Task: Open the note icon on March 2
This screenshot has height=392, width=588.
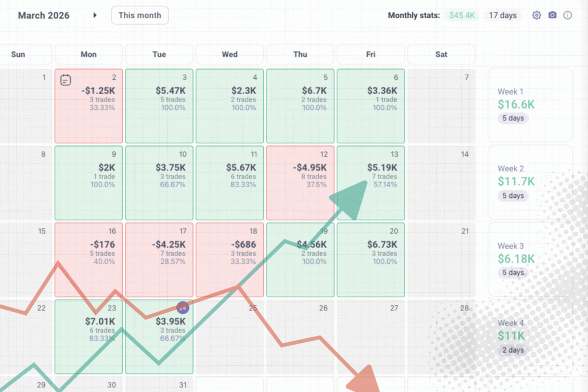Action: (66, 80)
